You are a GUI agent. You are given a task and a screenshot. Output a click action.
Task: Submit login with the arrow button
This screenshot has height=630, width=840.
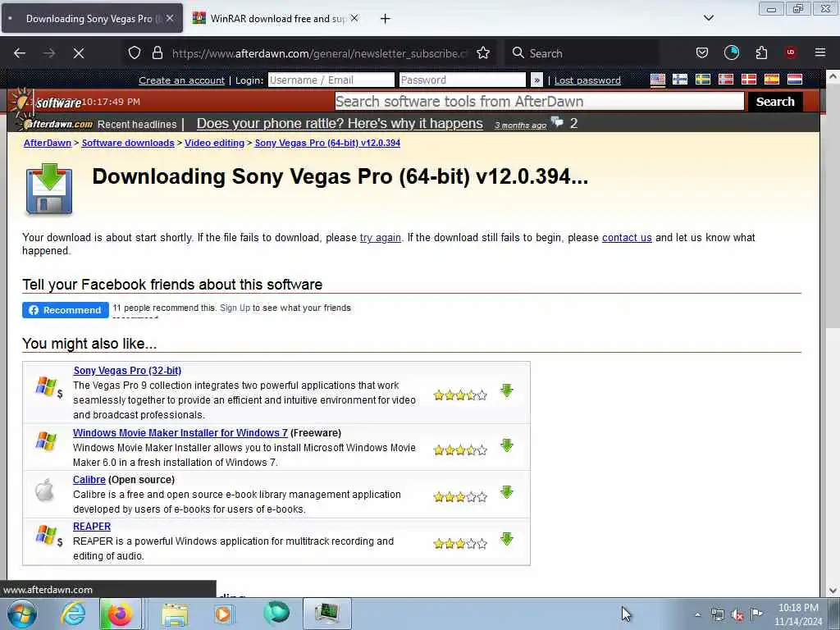pyautogui.click(x=536, y=80)
